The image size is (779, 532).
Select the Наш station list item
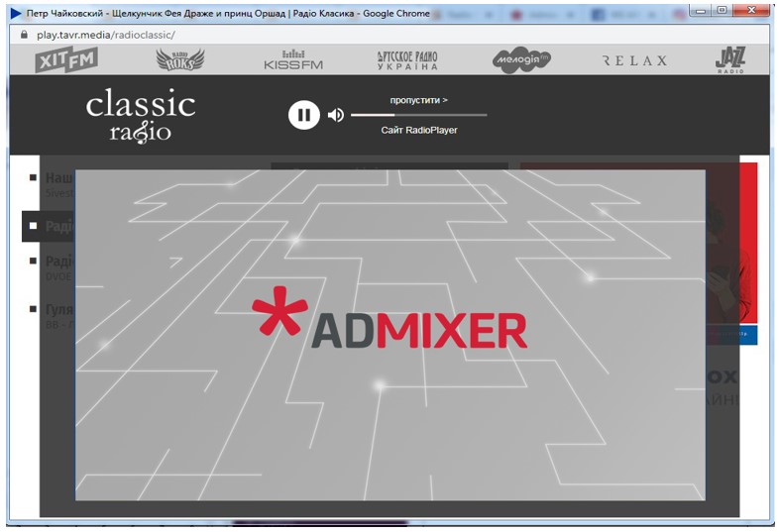pyautogui.click(x=52, y=184)
